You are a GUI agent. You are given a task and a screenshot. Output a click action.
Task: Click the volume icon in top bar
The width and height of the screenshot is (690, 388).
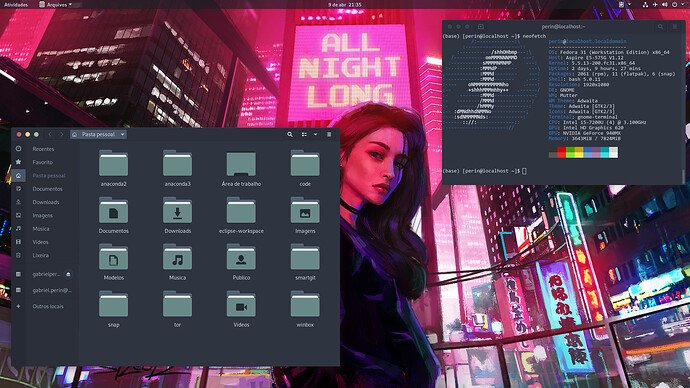(x=664, y=4)
